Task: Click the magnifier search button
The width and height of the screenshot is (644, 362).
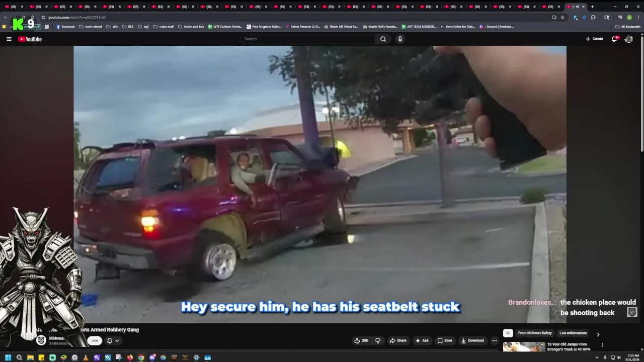Action: coord(383,39)
